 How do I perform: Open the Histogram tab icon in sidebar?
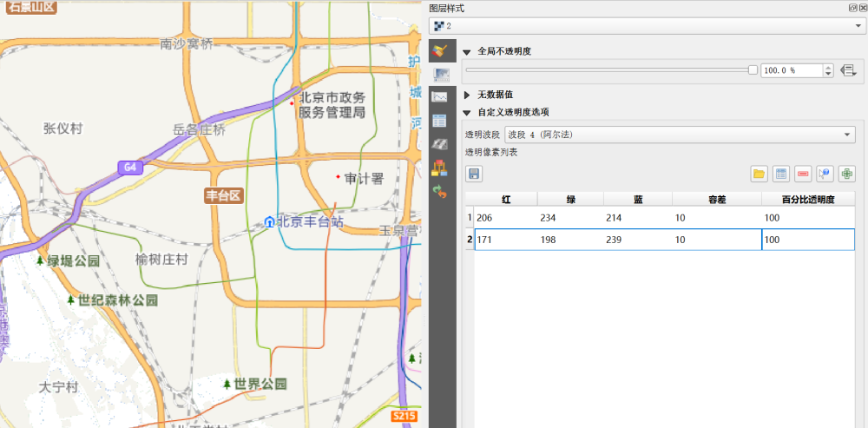click(439, 97)
